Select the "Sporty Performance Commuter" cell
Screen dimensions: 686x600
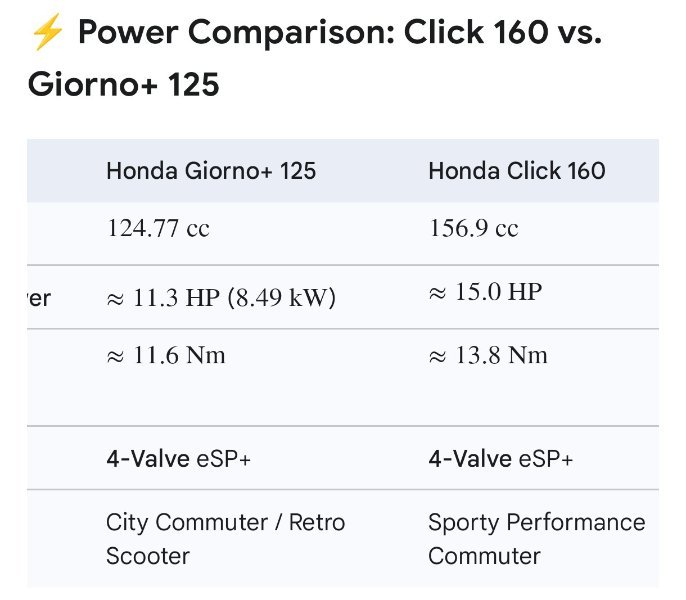pos(536,539)
